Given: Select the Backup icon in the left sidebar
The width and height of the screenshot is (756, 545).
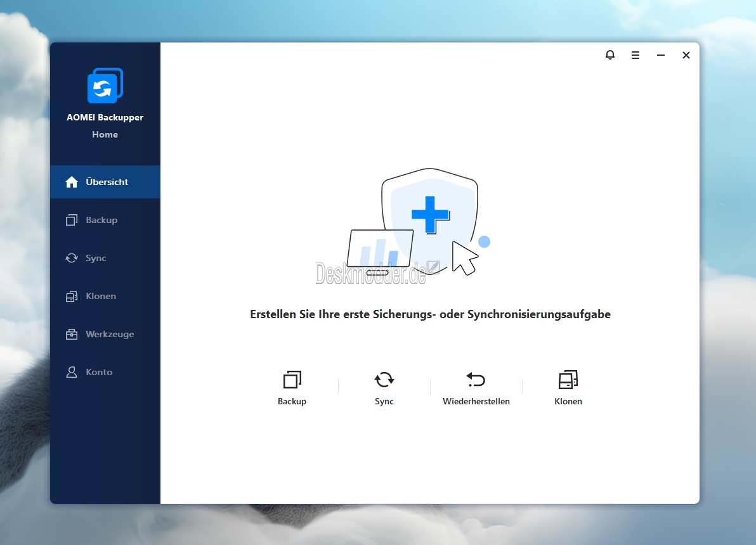Looking at the screenshot, I should 72,221.
